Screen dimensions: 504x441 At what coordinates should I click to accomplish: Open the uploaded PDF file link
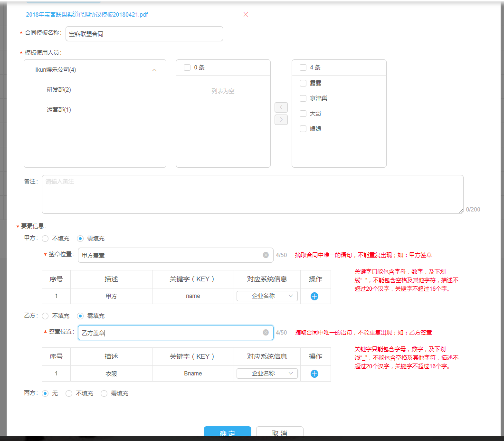click(87, 15)
